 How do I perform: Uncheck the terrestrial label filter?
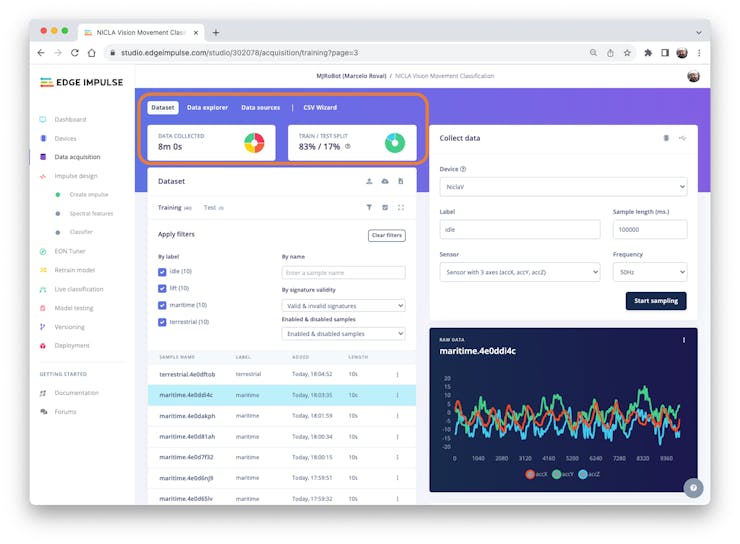point(162,322)
